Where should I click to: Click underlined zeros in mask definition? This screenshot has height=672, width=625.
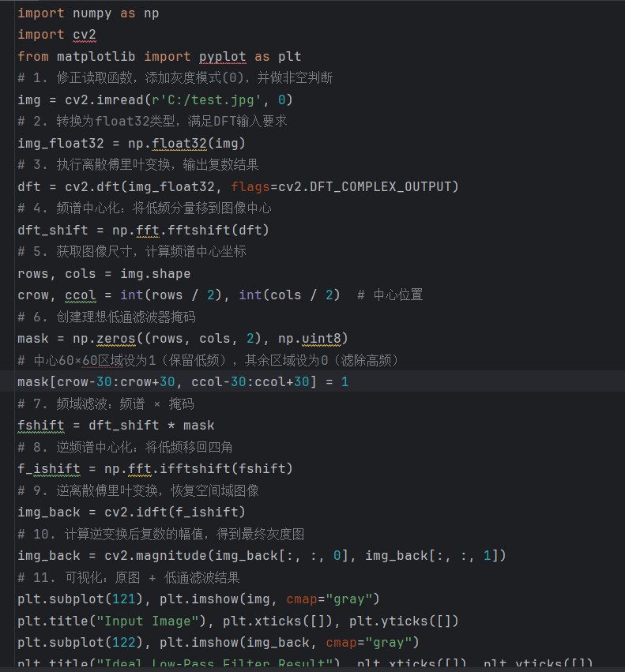click(x=116, y=339)
